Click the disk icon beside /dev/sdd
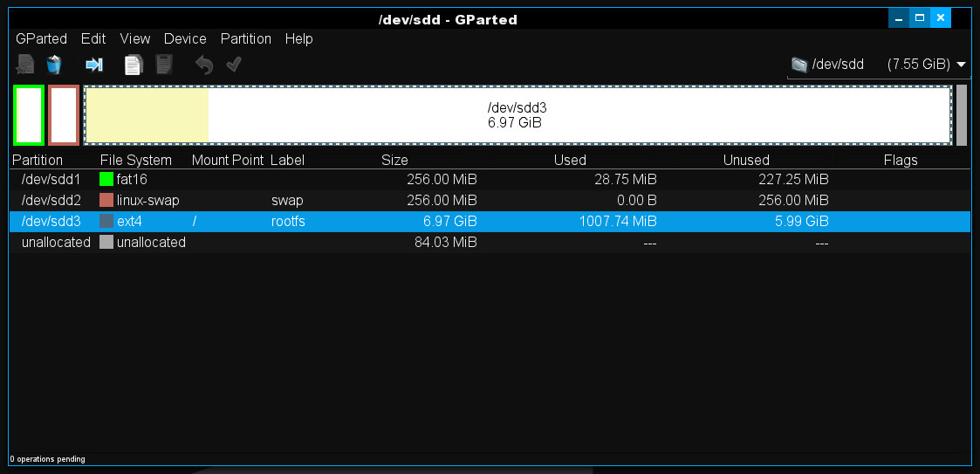The image size is (980, 474). 798,65
